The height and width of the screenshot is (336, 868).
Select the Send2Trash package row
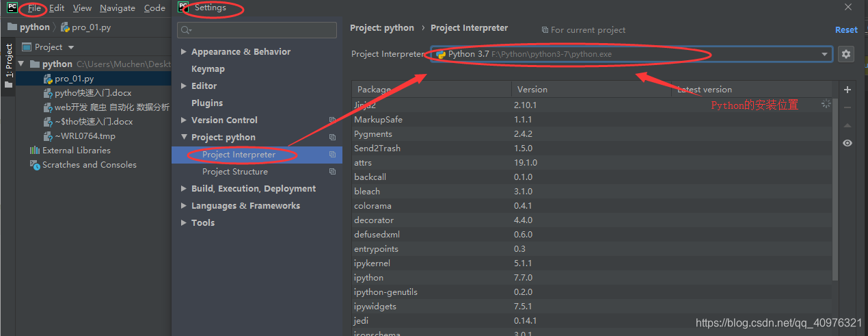(592, 148)
